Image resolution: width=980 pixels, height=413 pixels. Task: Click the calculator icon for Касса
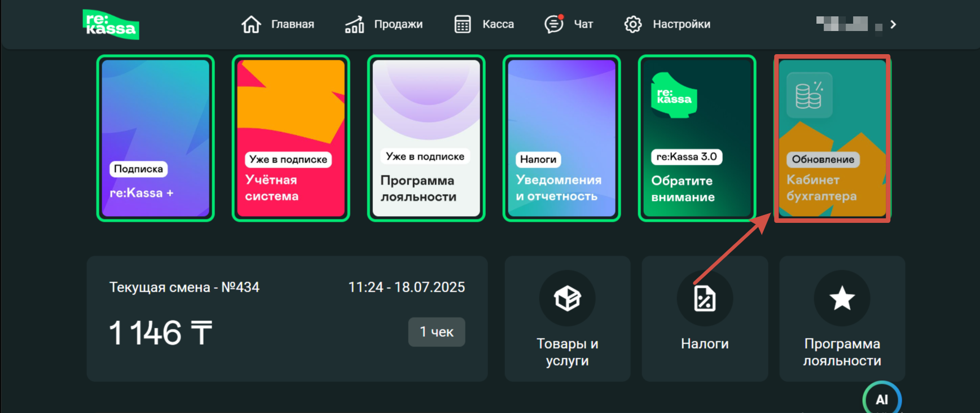coord(463,24)
